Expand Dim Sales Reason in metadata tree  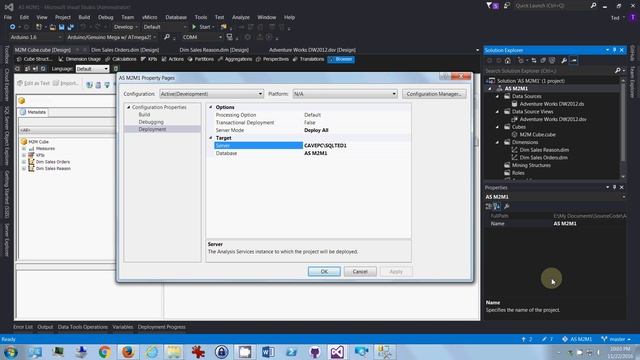click(x=24, y=168)
